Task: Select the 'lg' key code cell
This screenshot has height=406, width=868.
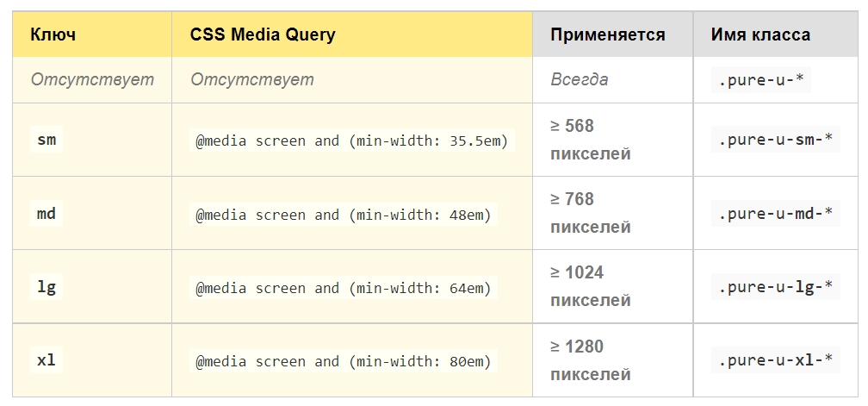Action: tap(46, 287)
